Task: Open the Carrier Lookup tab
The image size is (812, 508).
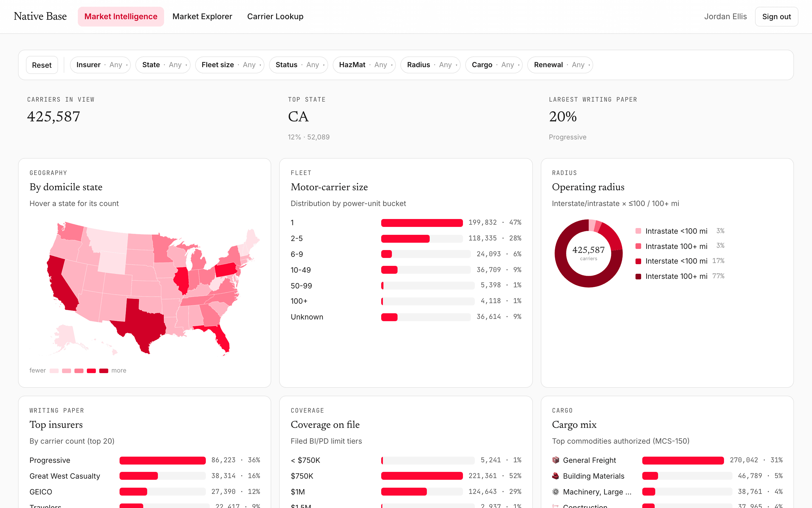Action: (x=275, y=16)
